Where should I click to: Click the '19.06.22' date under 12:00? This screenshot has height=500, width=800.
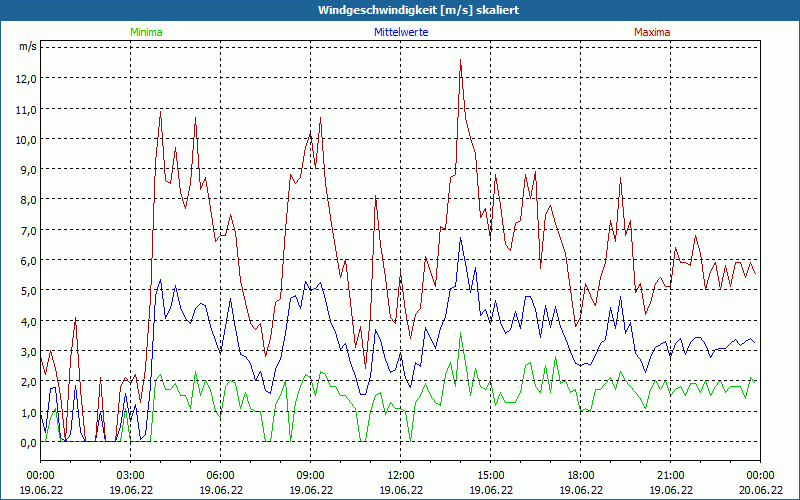click(401, 490)
